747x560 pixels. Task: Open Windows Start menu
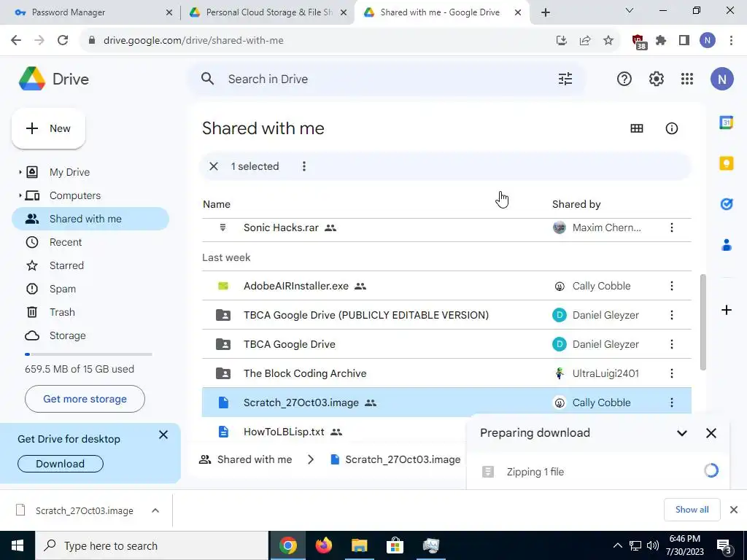tap(18, 545)
